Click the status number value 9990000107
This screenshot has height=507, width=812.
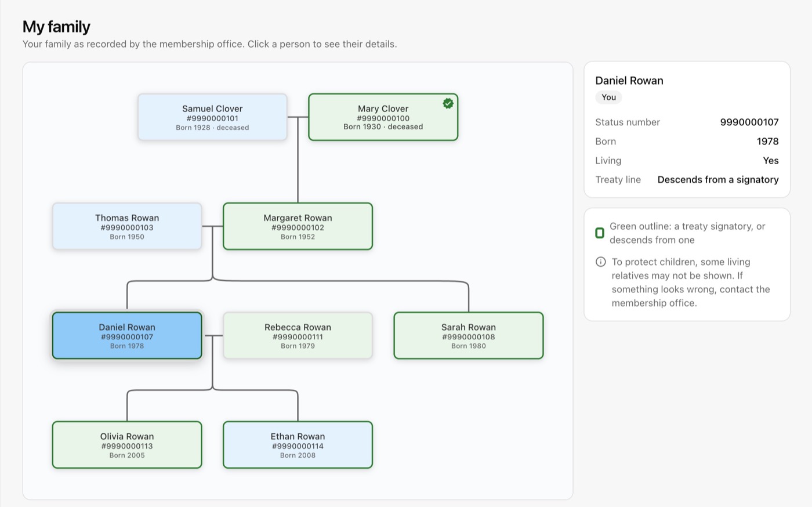coord(749,122)
